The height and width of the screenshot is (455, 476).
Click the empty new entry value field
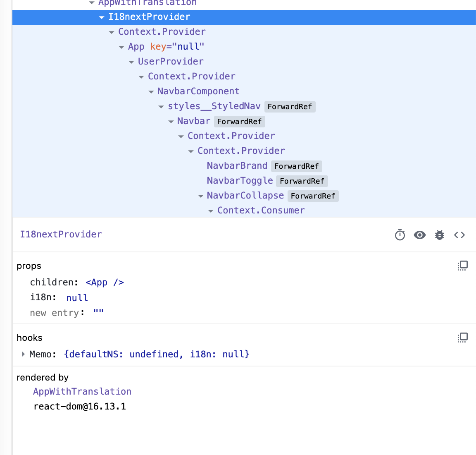click(98, 312)
